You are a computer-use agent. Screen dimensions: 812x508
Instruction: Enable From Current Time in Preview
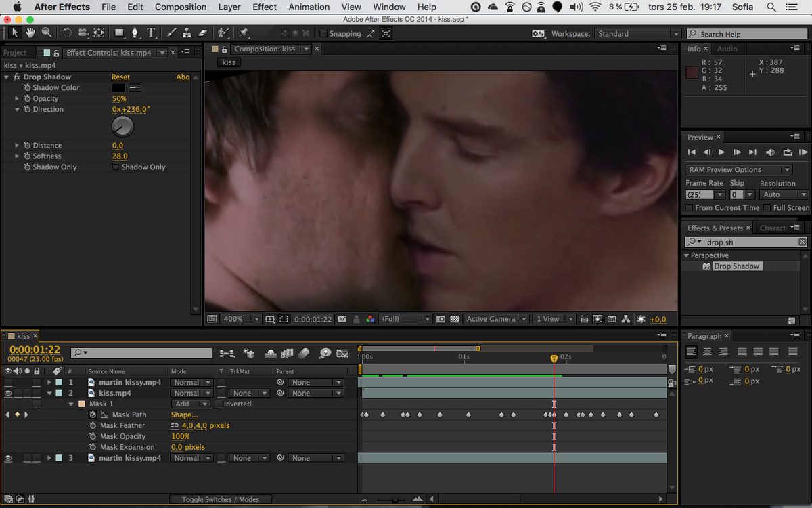[690, 208]
